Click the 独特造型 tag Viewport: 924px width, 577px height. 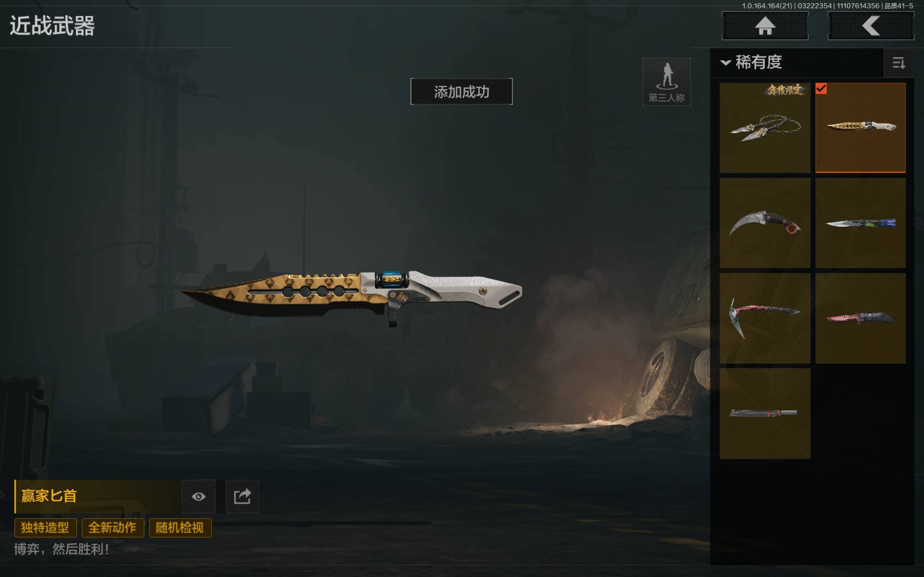45,528
